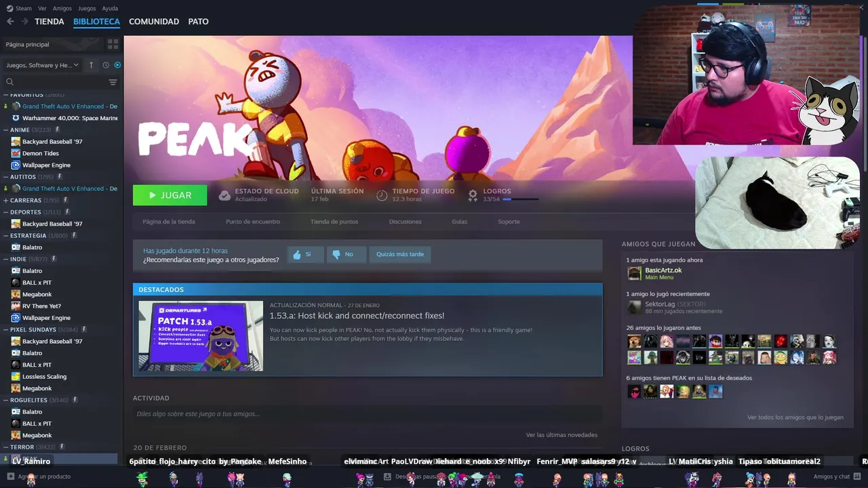This screenshot has height=488, width=868.
Task: Collapse the PIXEL SUNDAYS collection
Action: pyautogui.click(x=5, y=329)
